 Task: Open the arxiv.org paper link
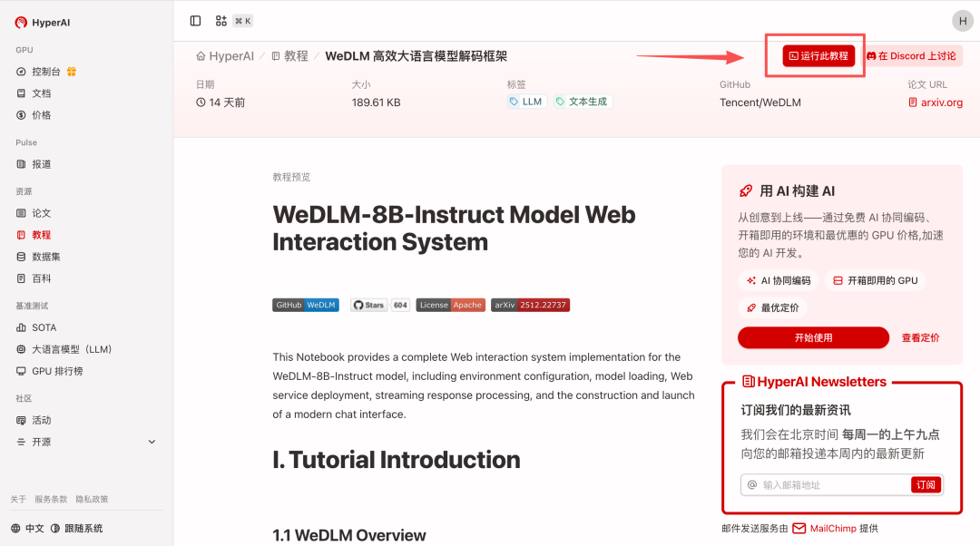(x=936, y=102)
